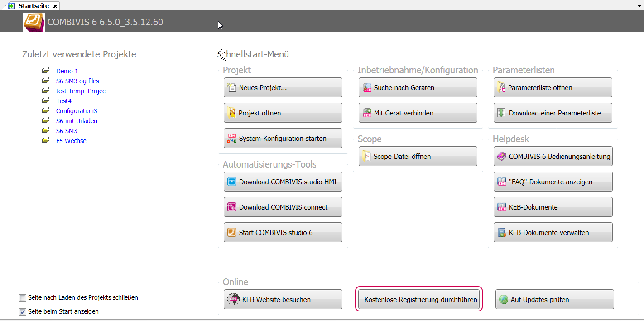The image size is (644, 321).
Task: Enable Seite nach Laden des Projekts schließen
Action: pyautogui.click(x=23, y=298)
